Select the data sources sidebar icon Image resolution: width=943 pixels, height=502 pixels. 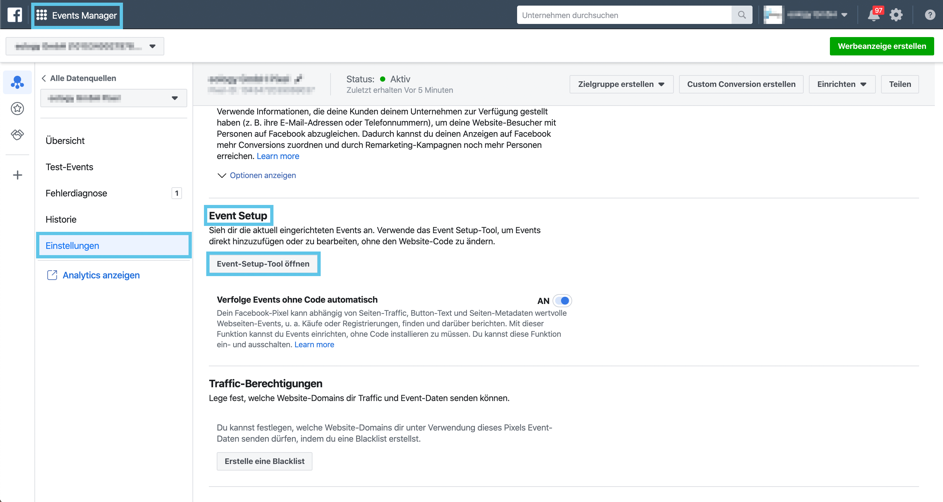pos(17,82)
